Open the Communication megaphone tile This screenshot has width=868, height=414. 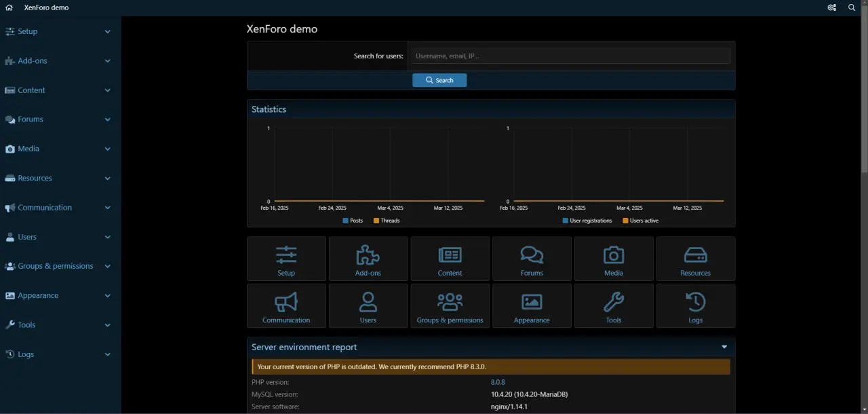pos(286,306)
